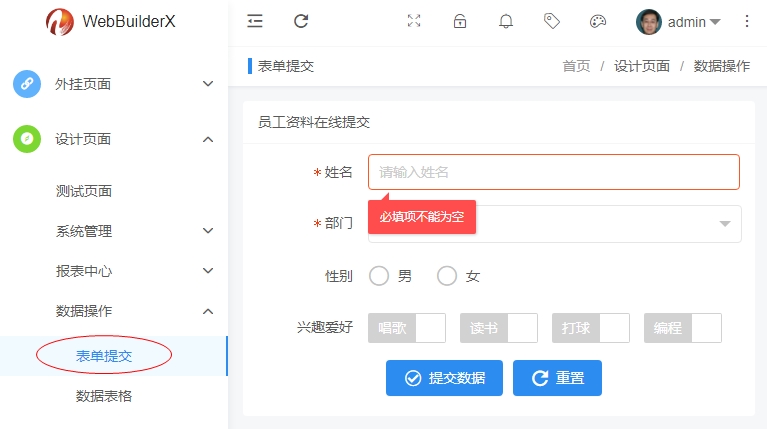Click the 员工资料在线提交 form title
Viewport: 767px width, 429px height.
[x=314, y=122]
